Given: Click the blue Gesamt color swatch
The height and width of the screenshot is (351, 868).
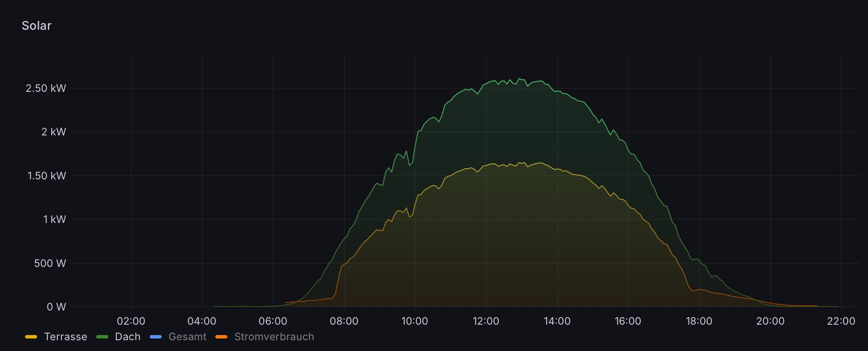Looking at the screenshot, I should point(155,337).
